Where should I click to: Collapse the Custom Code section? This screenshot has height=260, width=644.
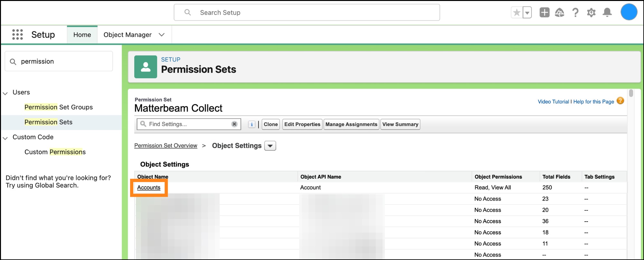[x=5, y=138]
